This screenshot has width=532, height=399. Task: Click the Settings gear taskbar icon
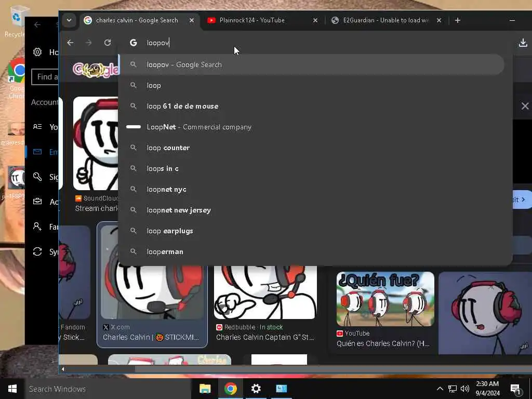click(256, 389)
